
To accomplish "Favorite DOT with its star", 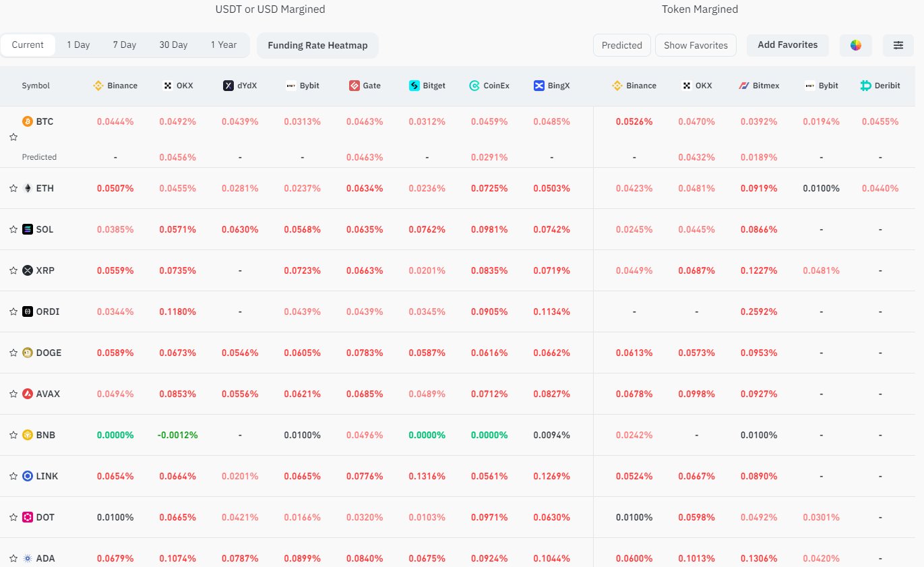I will coord(13,517).
